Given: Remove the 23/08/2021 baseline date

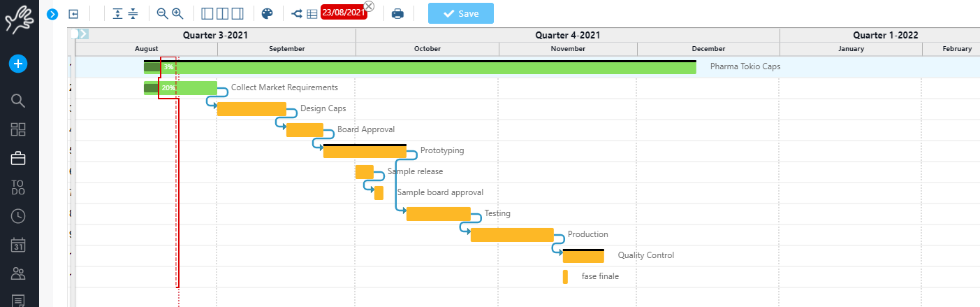Looking at the screenshot, I should click(369, 6).
